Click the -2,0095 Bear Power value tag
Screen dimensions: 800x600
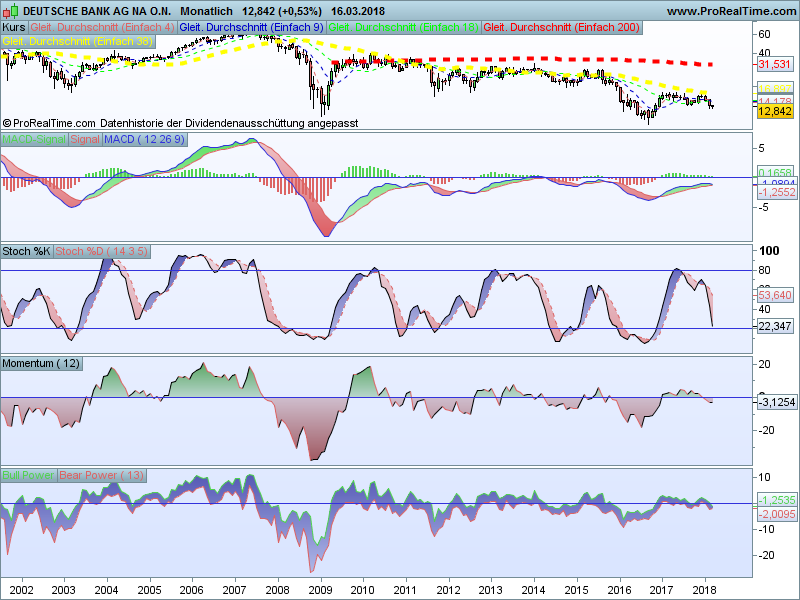pos(776,514)
